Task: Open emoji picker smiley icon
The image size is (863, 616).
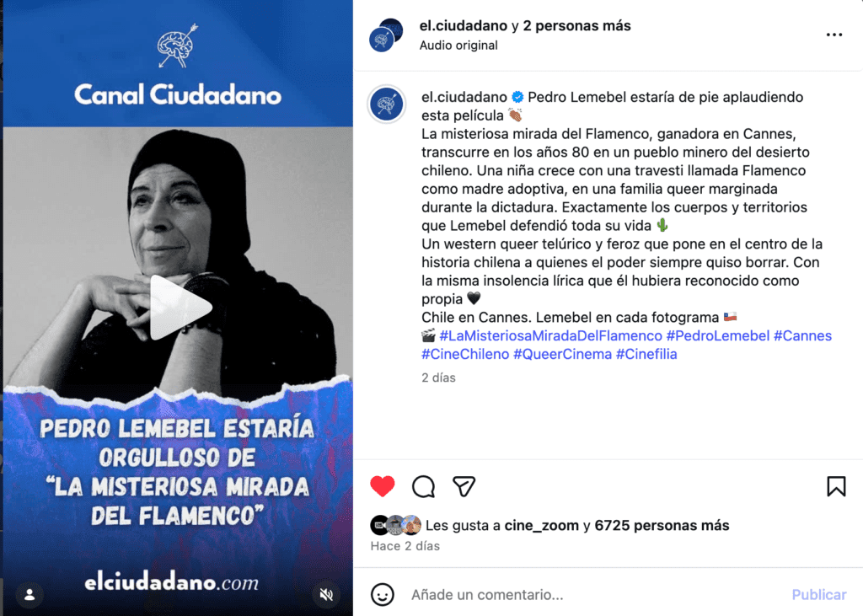Action: point(383,595)
